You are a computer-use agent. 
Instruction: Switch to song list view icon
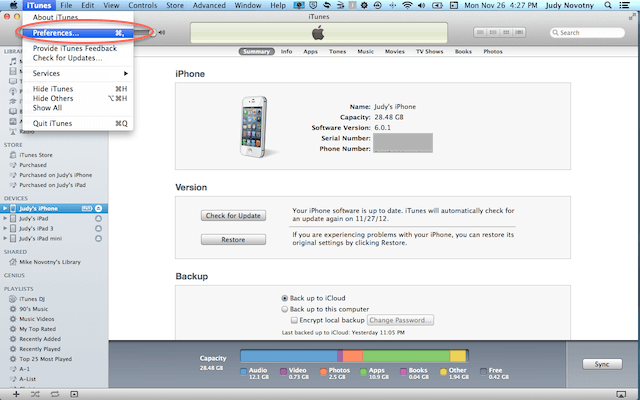click(x=480, y=32)
